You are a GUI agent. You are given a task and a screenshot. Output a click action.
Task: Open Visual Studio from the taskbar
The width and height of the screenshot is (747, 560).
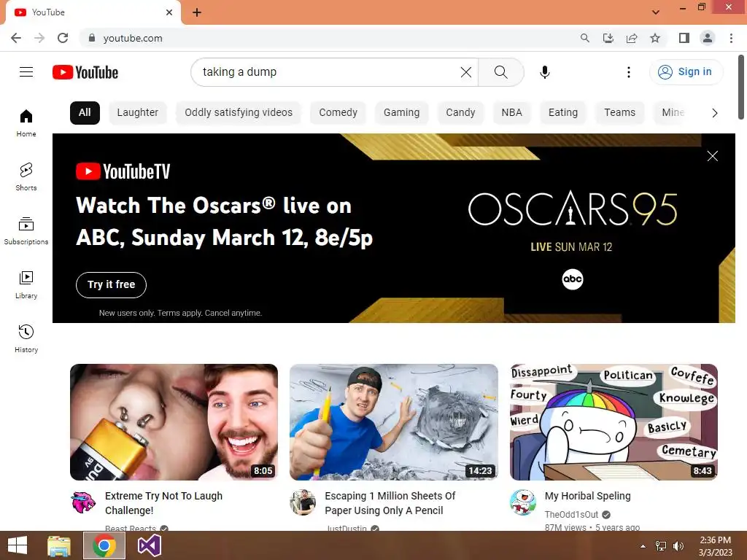pos(149,545)
